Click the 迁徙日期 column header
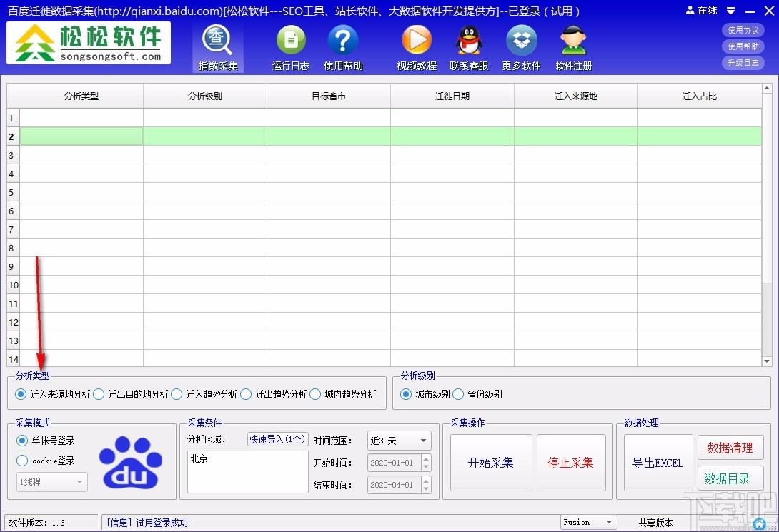The height and width of the screenshot is (532, 779). pos(452,96)
